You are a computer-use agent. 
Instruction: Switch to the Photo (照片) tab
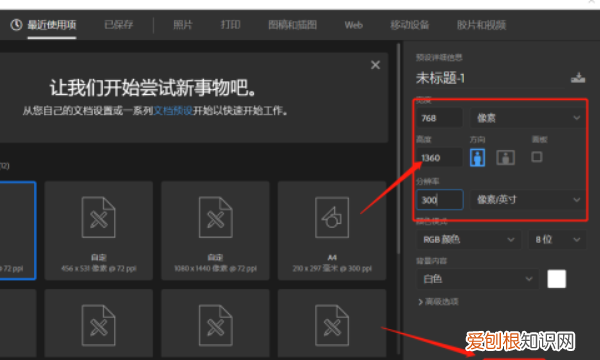pyautogui.click(x=183, y=25)
